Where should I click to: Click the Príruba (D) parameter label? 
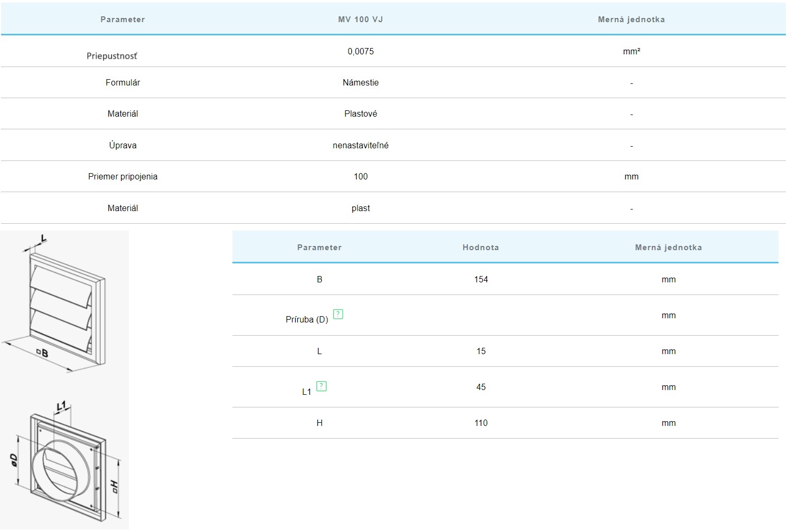pos(307,319)
